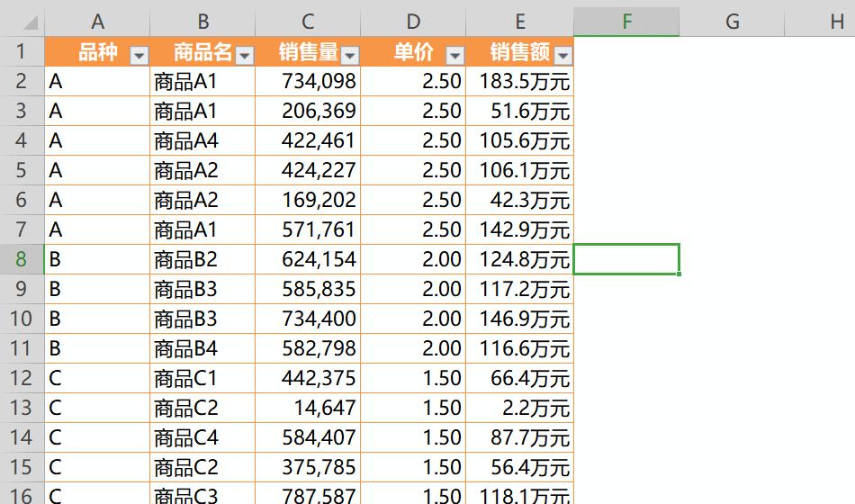The height and width of the screenshot is (504, 855).
Task: Select cell with value 14,647
Action: (308, 408)
